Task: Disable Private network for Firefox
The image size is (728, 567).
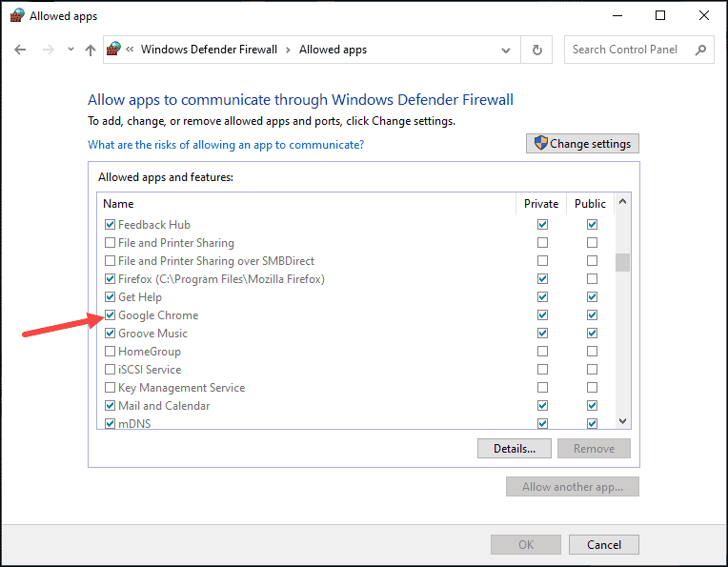Action: click(x=543, y=279)
